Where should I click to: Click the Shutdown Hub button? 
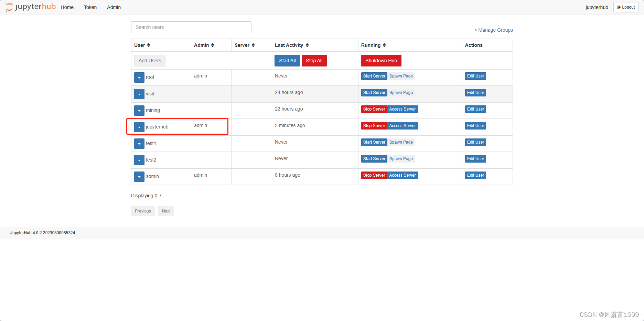[x=381, y=61]
